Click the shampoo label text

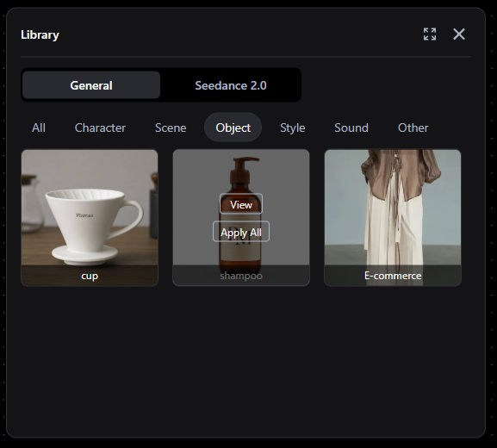point(241,276)
